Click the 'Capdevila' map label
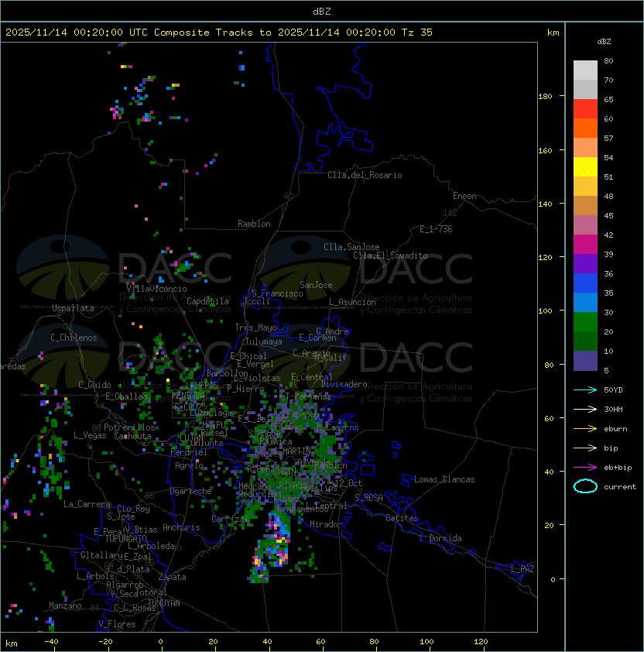The height and width of the screenshot is (652, 644). coord(207,301)
